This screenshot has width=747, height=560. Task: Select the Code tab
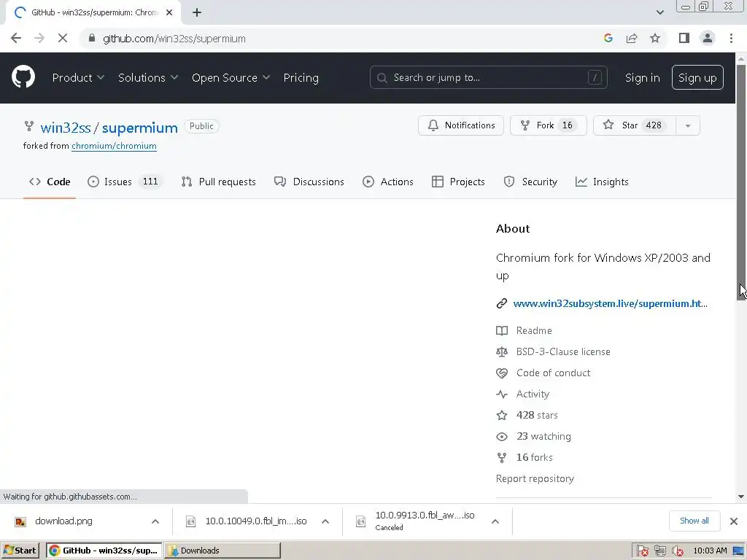click(50, 182)
